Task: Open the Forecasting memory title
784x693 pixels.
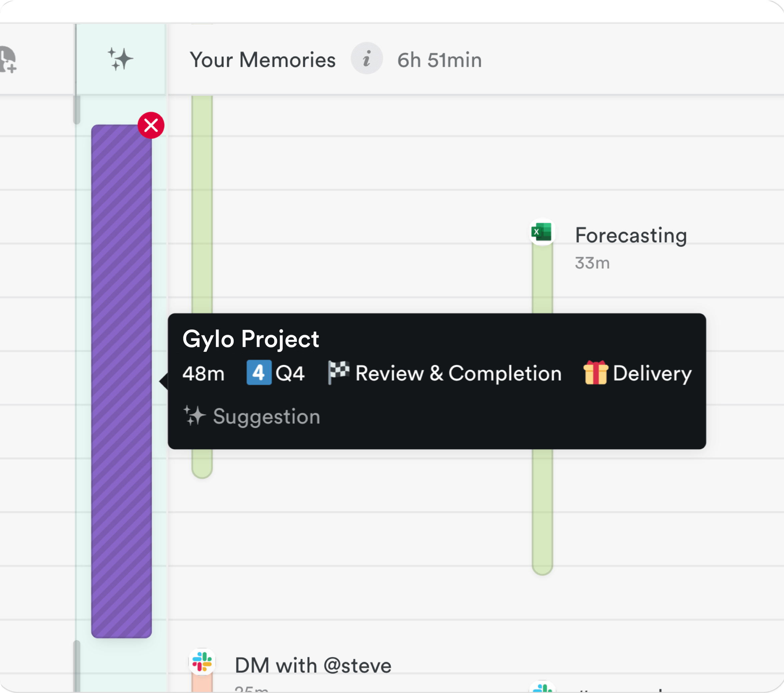Action: tap(631, 235)
